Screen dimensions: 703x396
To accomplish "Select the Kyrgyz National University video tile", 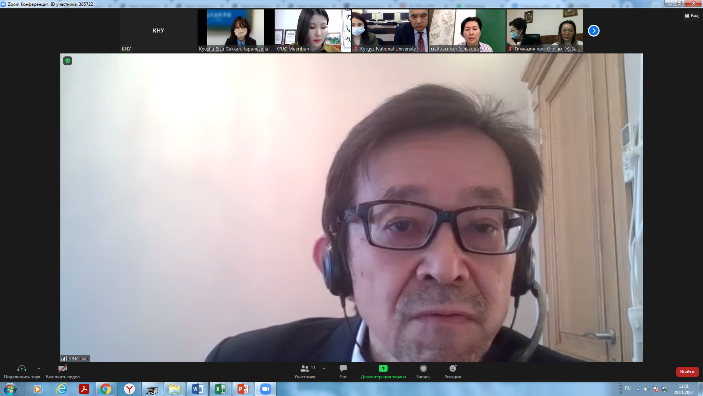I will [x=390, y=30].
